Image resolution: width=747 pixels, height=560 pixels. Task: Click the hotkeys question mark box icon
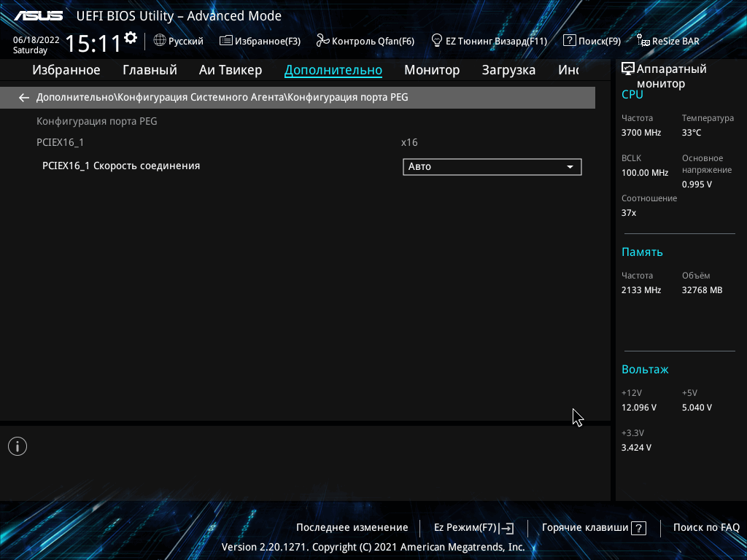pyautogui.click(x=638, y=528)
